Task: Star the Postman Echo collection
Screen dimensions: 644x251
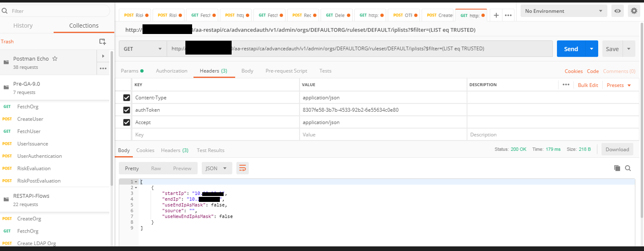Action: click(x=55, y=59)
